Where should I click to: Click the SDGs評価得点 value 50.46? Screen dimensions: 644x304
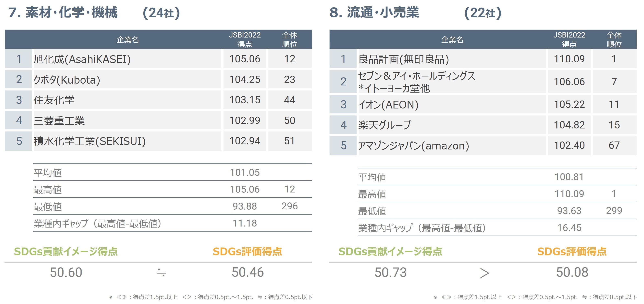pos(247,272)
